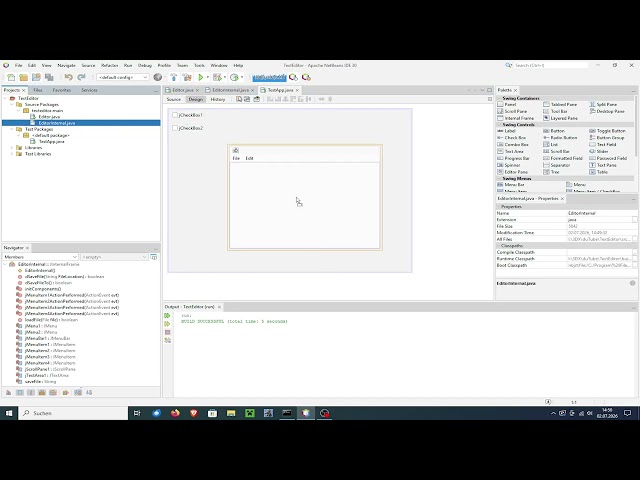Viewport: 640px width, 480px height.
Task: Switch to the Services tab
Action: pyautogui.click(x=89, y=90)
